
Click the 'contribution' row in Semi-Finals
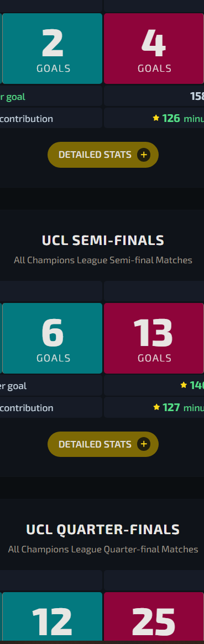[x=51, y=407]
